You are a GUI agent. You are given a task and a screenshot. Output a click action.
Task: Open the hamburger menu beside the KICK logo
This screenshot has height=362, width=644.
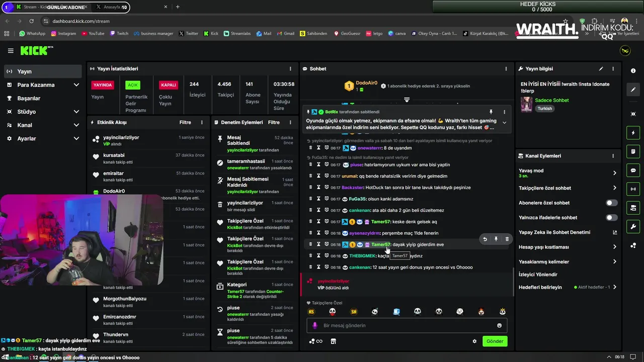pos(11,51)
